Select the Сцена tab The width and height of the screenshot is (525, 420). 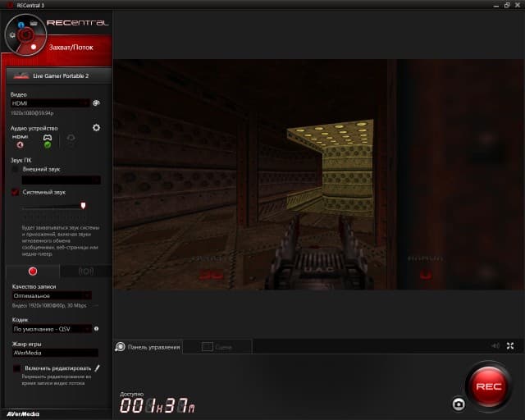217,347
